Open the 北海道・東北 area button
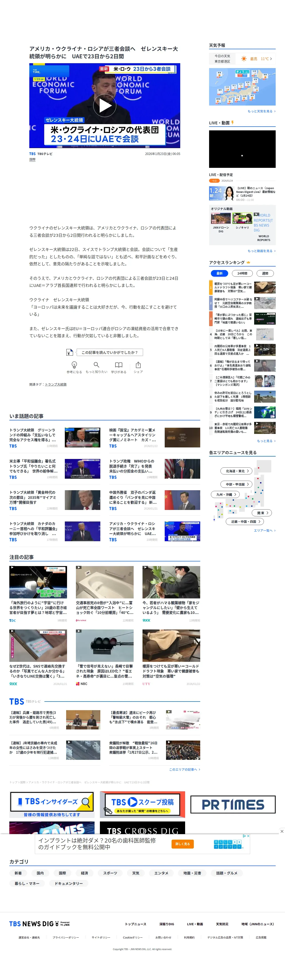 click(236, 470)
